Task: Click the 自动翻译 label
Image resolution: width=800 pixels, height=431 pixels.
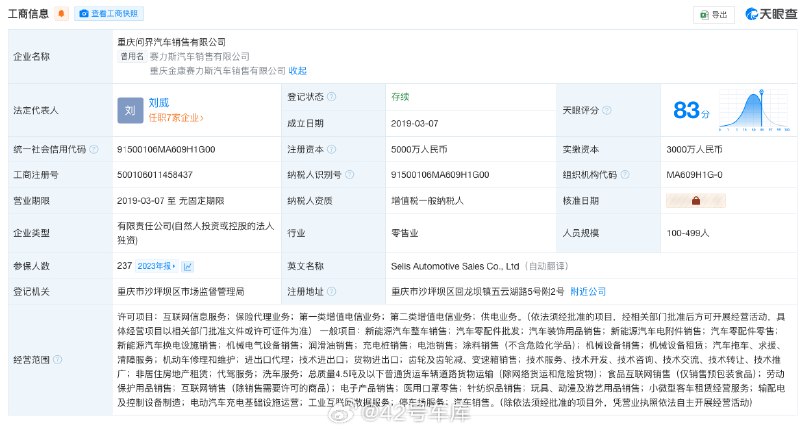Action: tap(546, 266)
